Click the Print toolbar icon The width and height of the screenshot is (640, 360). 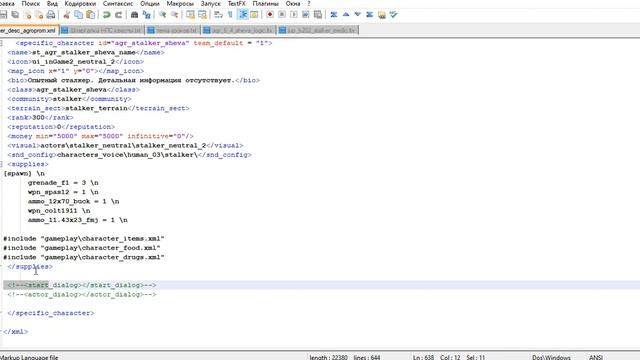51,15
